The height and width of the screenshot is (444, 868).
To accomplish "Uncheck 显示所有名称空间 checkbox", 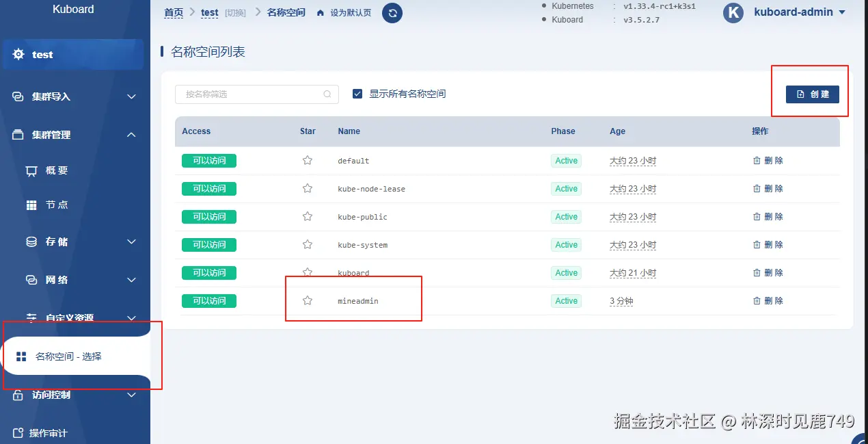I will pyautogui.click(x=357, y=94).
